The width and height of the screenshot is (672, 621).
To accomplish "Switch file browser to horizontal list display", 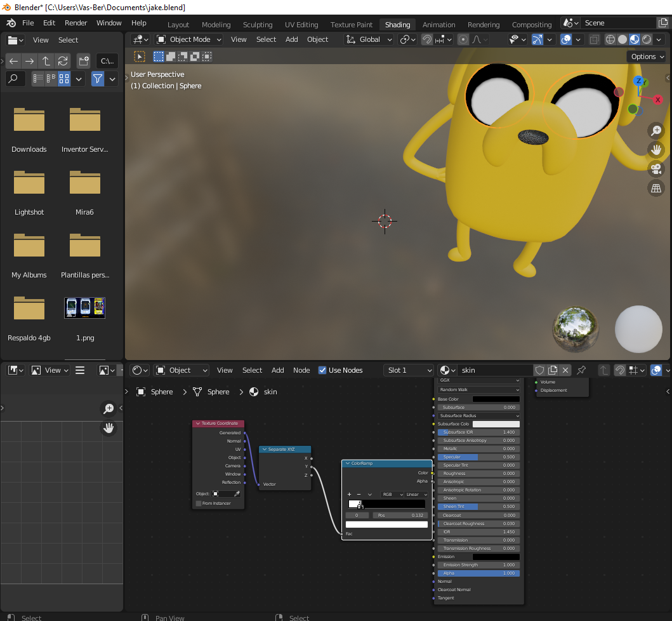I will 51,79.
